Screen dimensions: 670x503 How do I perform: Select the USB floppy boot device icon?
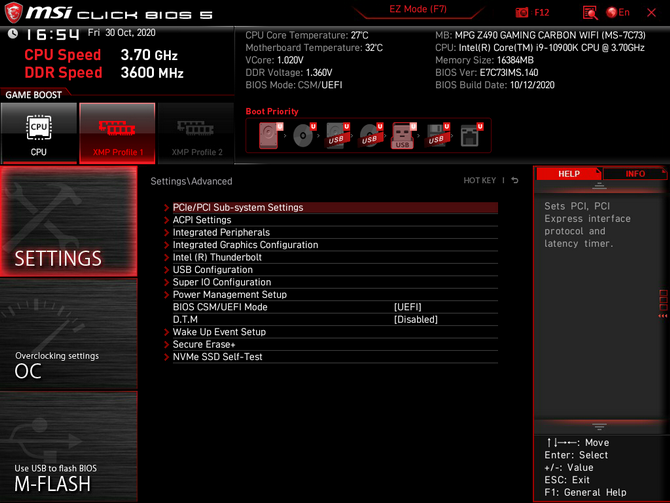(438, 135)
